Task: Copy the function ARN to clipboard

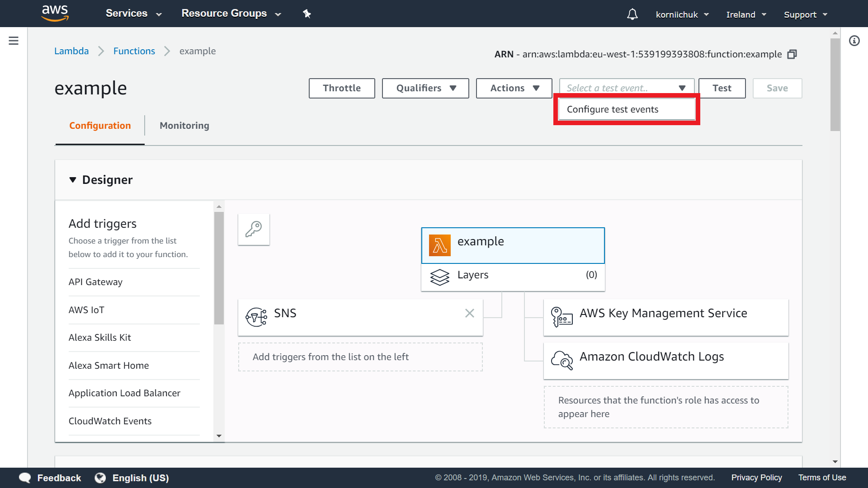Action: (x=792, y=54)
